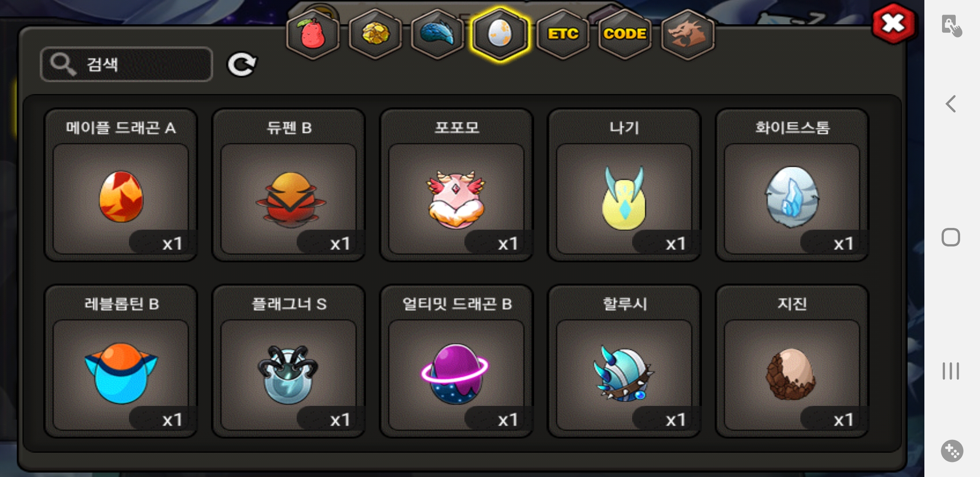Select the 듀펜 B egg
The height and width of the screenshot is (477, 980).
tap(289, 185)
